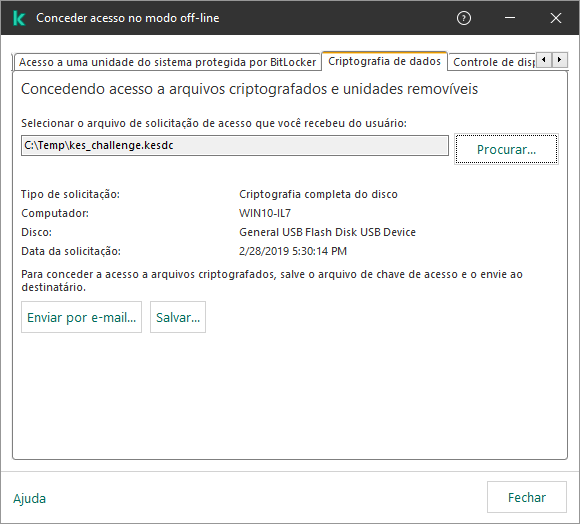
Task: Focus the request file path field
Action: 235,145
